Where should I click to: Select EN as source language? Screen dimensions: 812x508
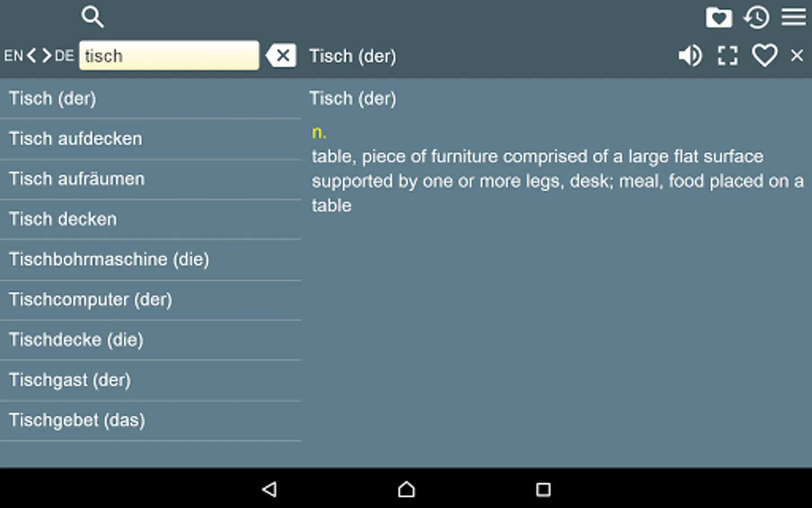[x=14, y=55]
